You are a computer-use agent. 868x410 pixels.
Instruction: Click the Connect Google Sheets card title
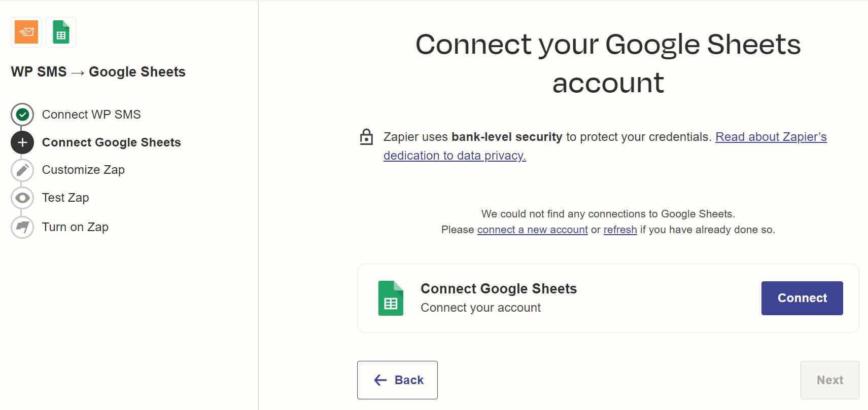click(499, 289)
